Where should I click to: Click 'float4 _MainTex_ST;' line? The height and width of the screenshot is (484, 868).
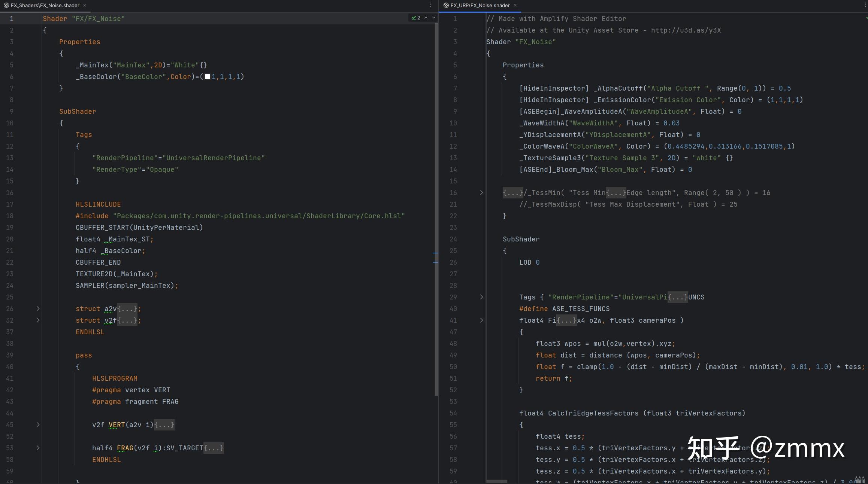coord(115,239)
